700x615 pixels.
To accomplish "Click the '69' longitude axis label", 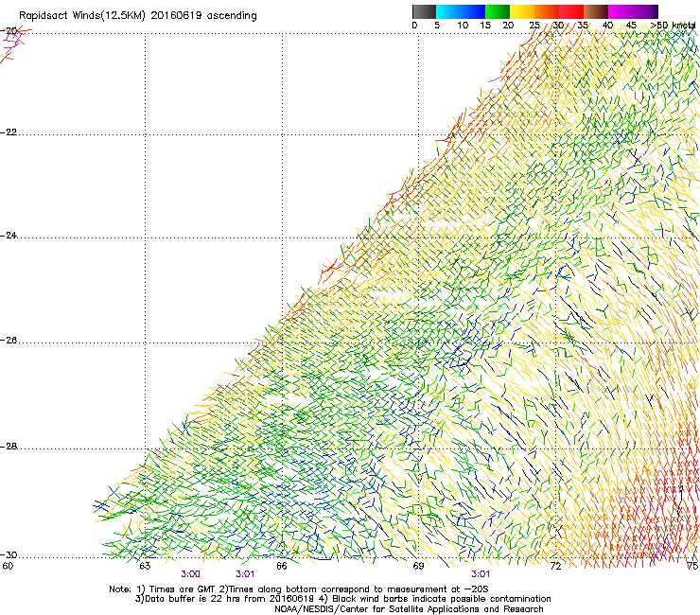I will pyautogui.click(x=418, y=566).
